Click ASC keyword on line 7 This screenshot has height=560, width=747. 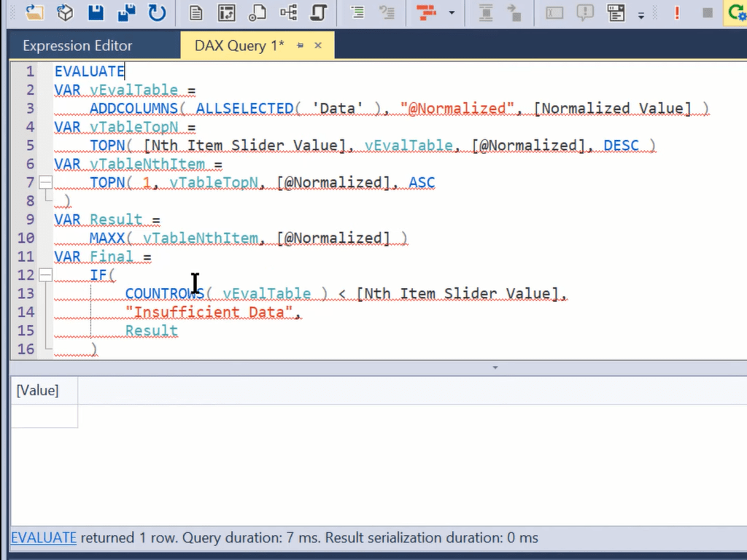pyautogui.click(x=422, y=182)
